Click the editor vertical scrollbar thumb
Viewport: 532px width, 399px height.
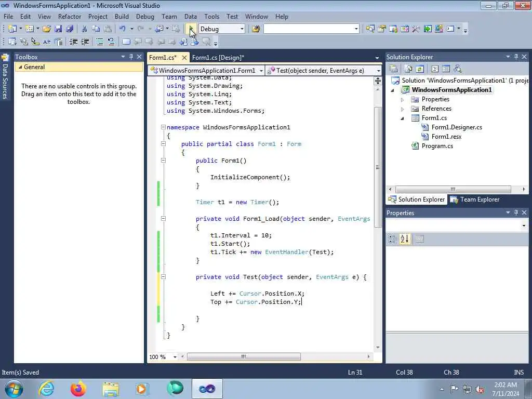(378, 167)
